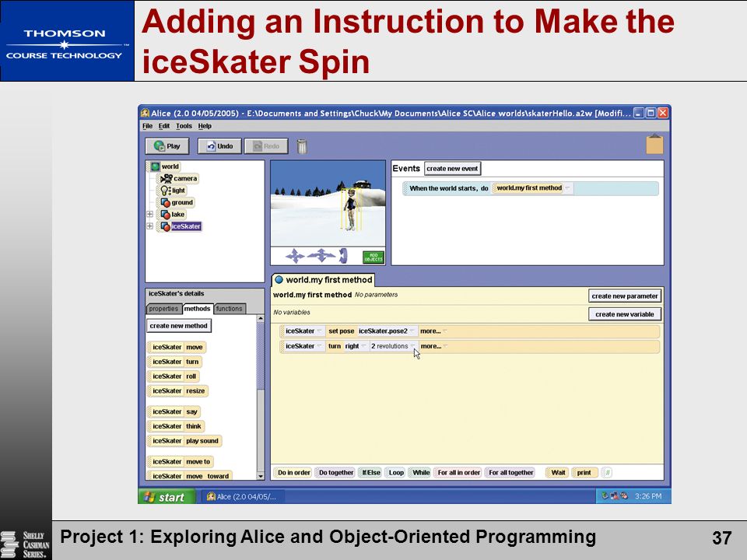Click the grayed Redo button
Viewport: 747px width, 560px height.
pyautogui.click(x=266, y=146)
